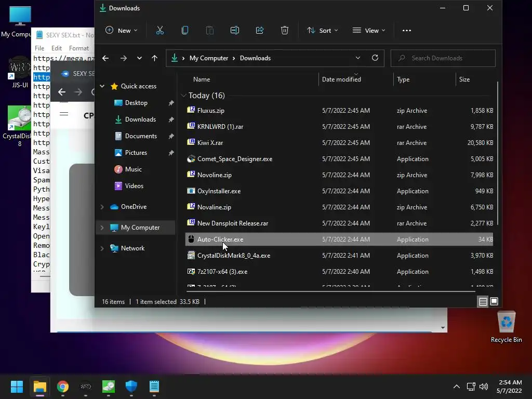The width and height of the screenshot is (532, 399).
Task: Go forward with the Explorer forward arrow
Action: (x=124, y=58)
